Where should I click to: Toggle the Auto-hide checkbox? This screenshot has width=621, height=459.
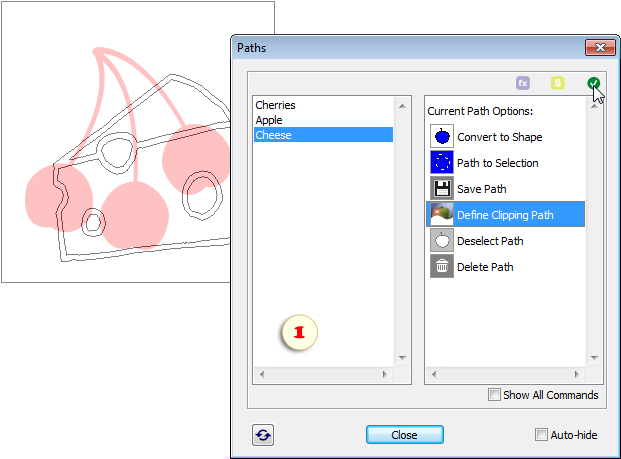click(541, 434)
